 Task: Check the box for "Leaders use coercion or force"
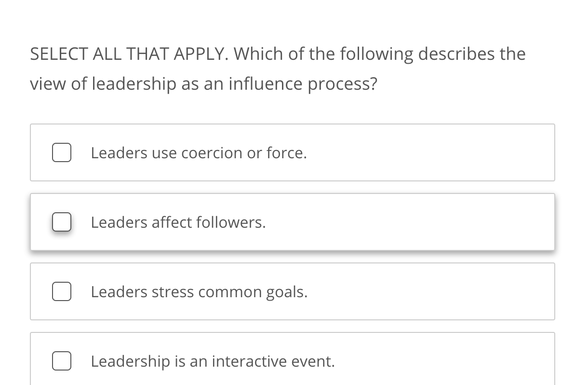tap(61, 152)
